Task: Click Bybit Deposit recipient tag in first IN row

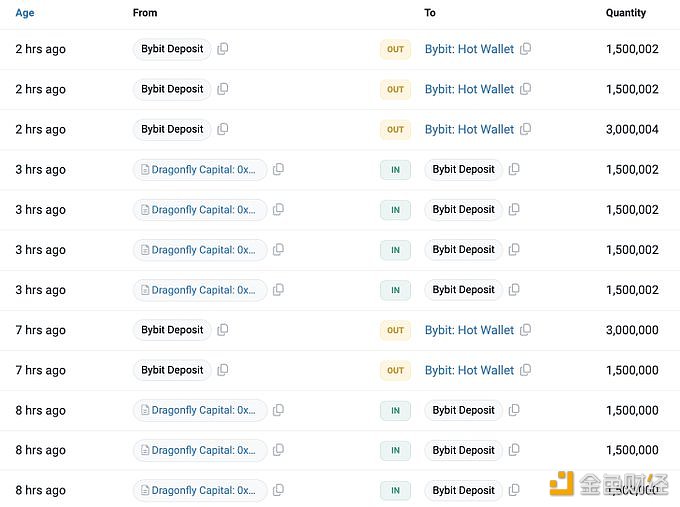Action: [464, 169]
